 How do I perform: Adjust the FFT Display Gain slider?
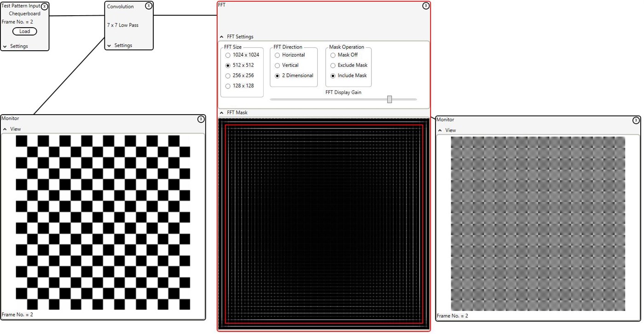[389, 99]
